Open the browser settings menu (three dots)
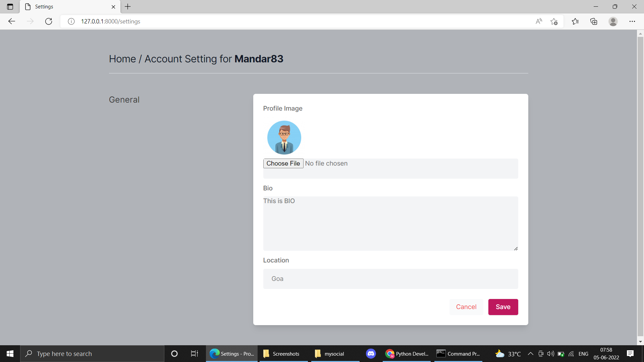 tap(633, 21)
